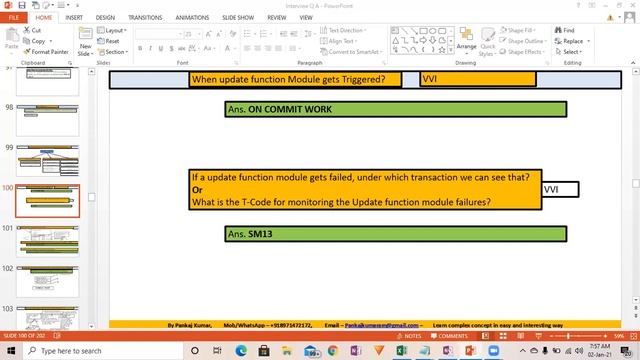Image resolution: width=640 pixels, height=360 pixels.
Task: Switch to the ANIMATIONS tab
Action: click(x=192, y=18)
